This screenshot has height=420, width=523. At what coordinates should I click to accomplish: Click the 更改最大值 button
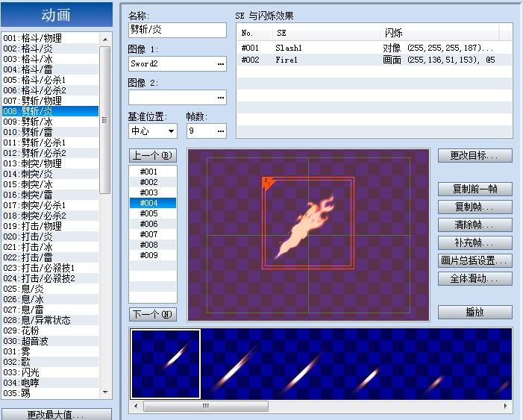click(x=57, y=414)
